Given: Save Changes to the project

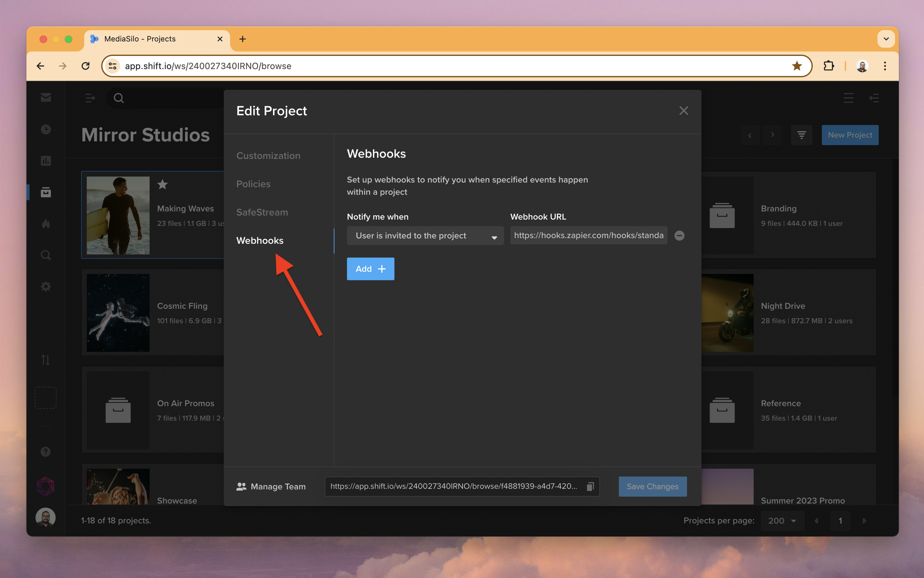Looking at the screenshot, I should tap(652, 486).
